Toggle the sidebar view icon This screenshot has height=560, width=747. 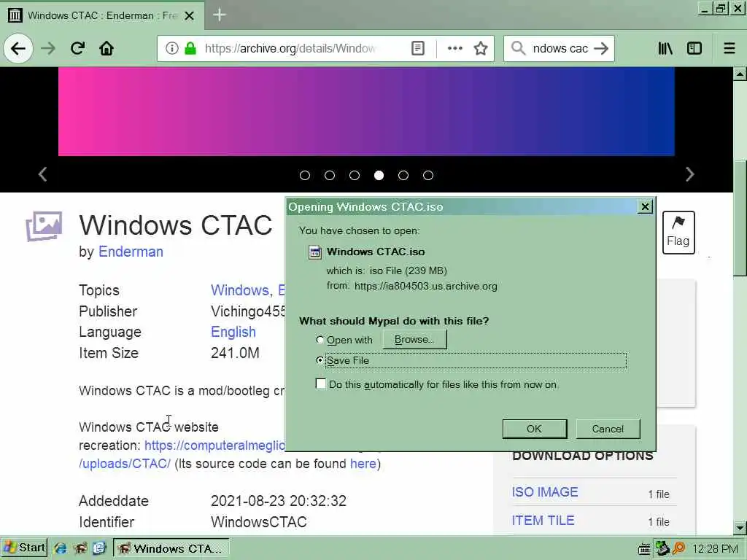click(x=694, y=48)
